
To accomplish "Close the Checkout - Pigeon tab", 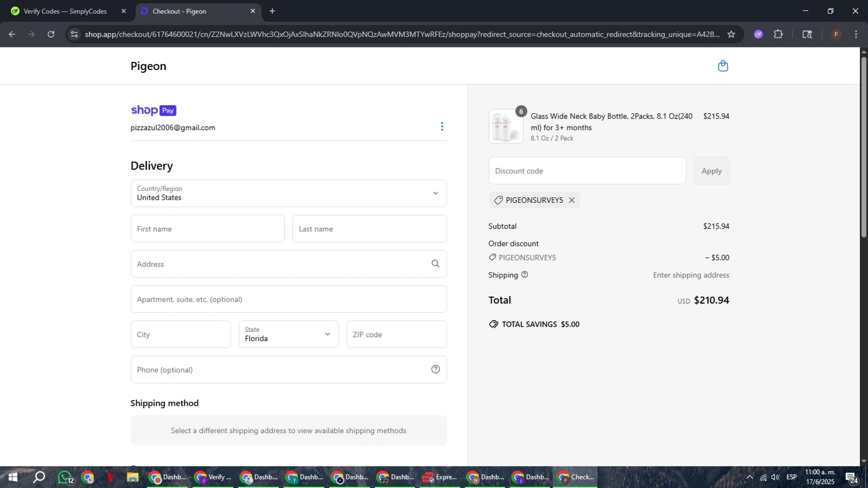I will pyautogui.click(x=252, y=11).
